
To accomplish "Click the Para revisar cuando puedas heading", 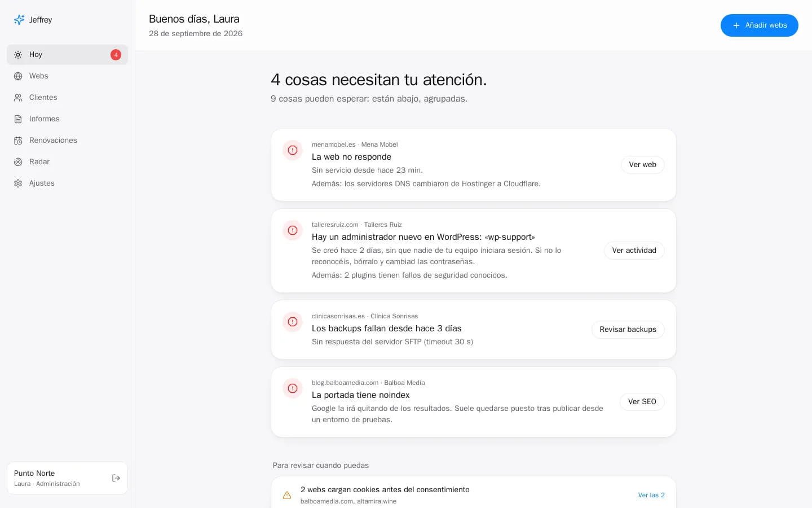I will [x=321, y=465].
